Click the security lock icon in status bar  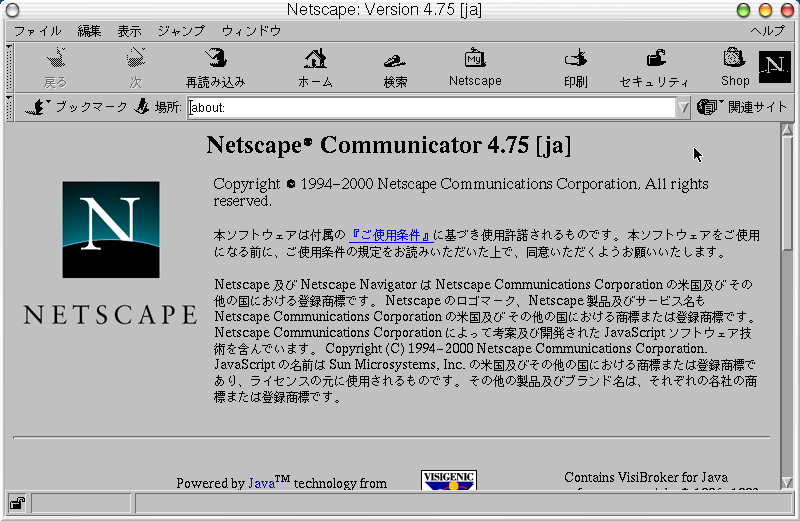tap(17, 504)
